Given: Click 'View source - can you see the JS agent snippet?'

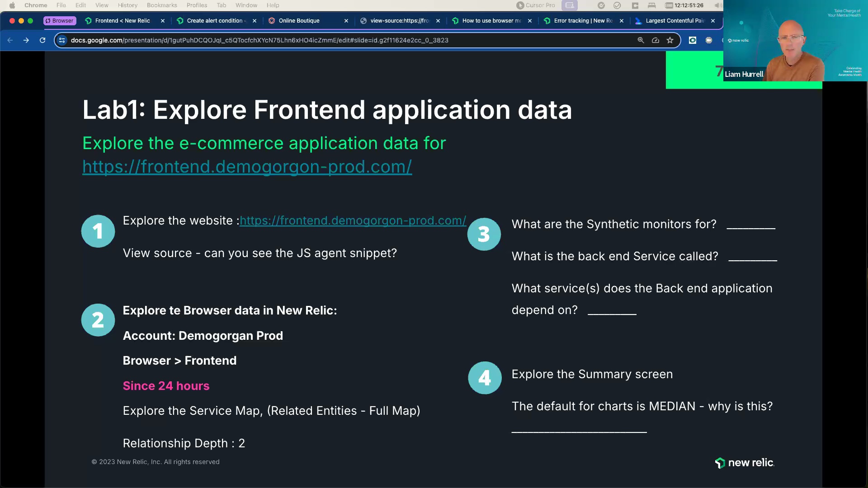Looking at the screenshot, I should coord(259,253).
